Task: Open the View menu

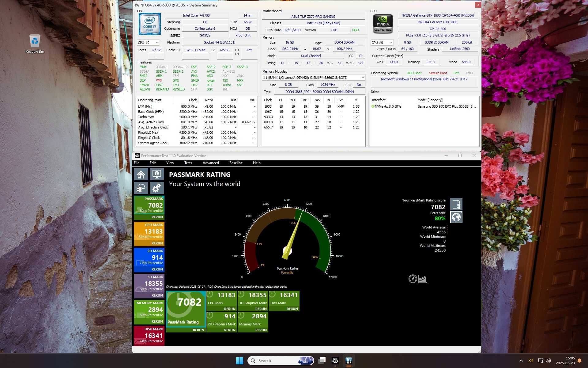Action: pyautogui.click(x=170, y=163)
